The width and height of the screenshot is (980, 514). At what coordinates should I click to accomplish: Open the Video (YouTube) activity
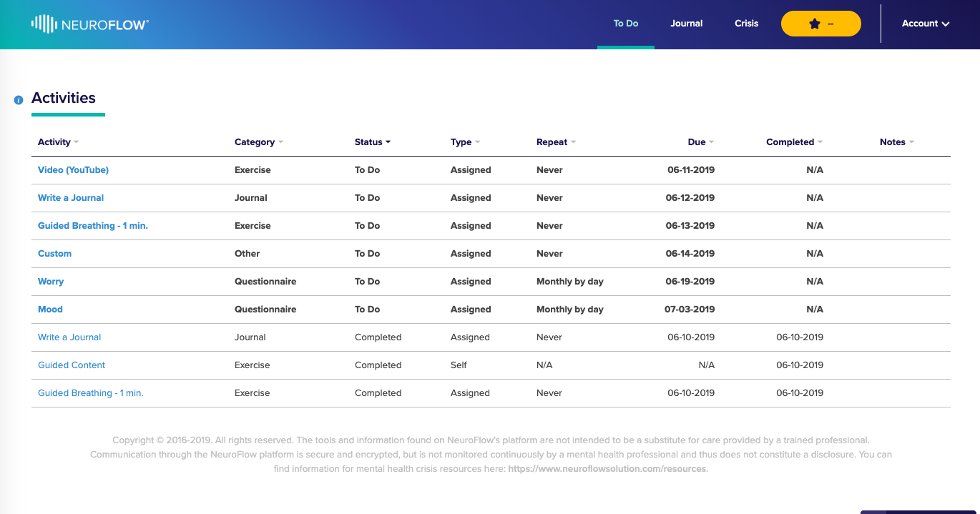click(73, 170)
